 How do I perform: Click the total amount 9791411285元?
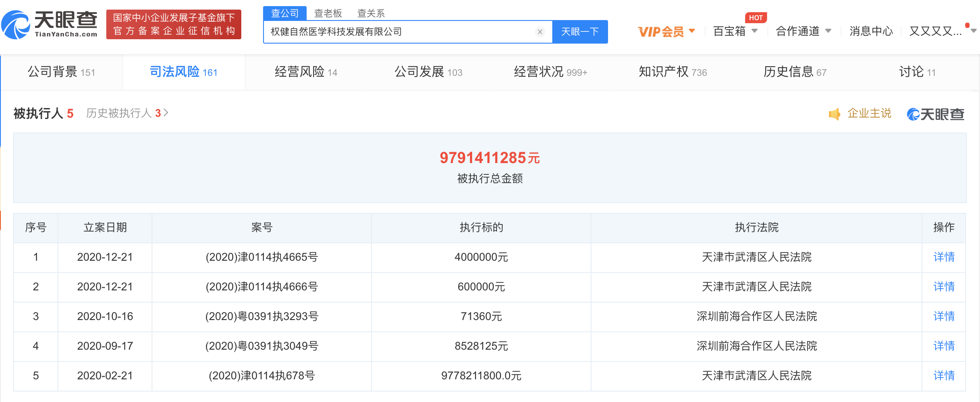(x=490, y=158)
